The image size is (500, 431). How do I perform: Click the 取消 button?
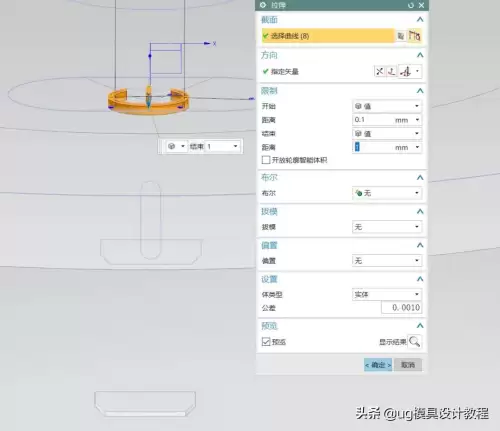click(x=408, y=365)
